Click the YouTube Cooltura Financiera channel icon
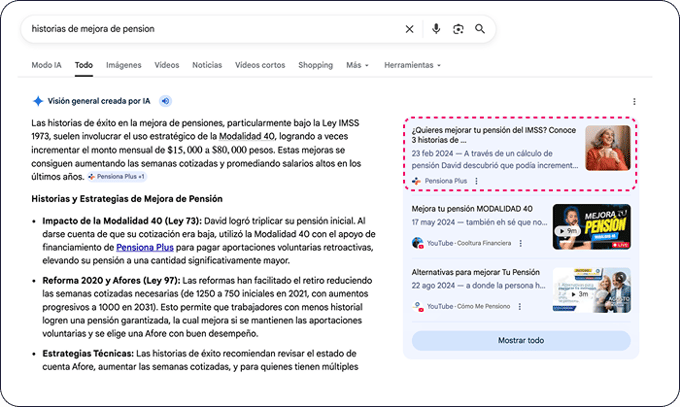This screenshot has width=680, height=407. click(417, 243)
